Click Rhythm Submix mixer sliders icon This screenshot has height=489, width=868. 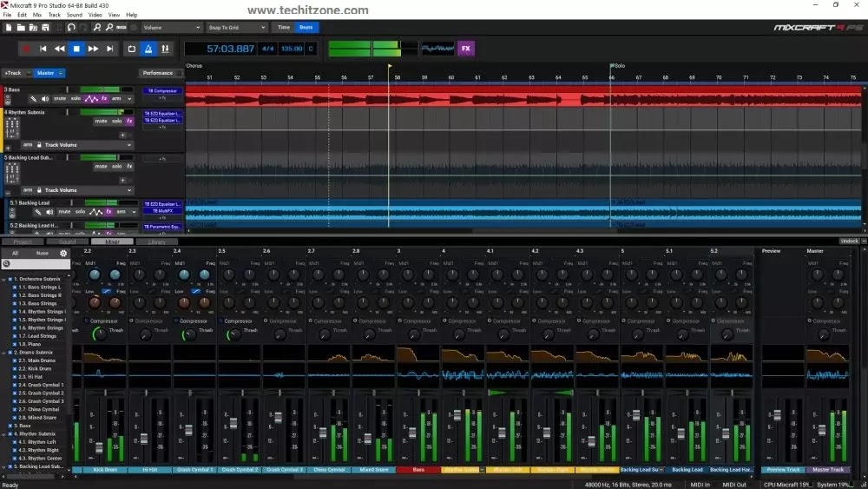tap(11, 129)
